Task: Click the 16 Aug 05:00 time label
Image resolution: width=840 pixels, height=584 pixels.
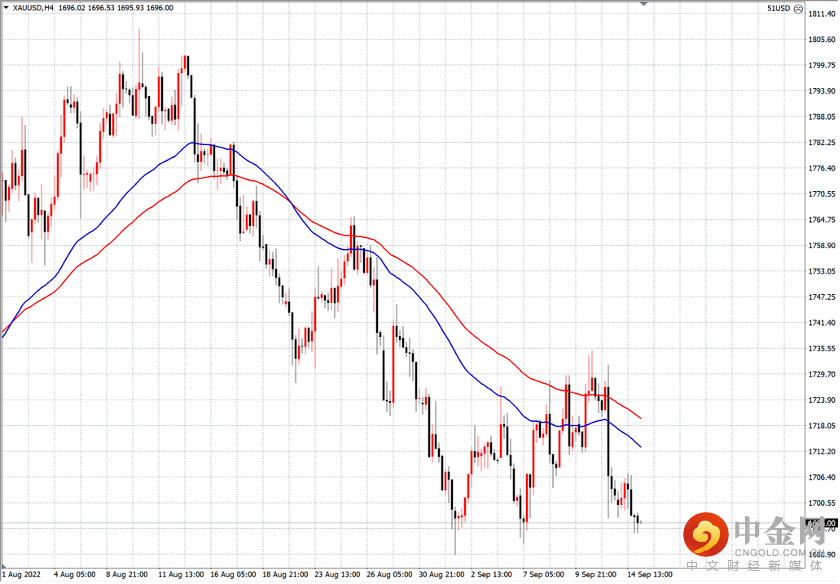Action: coord(232,574)
